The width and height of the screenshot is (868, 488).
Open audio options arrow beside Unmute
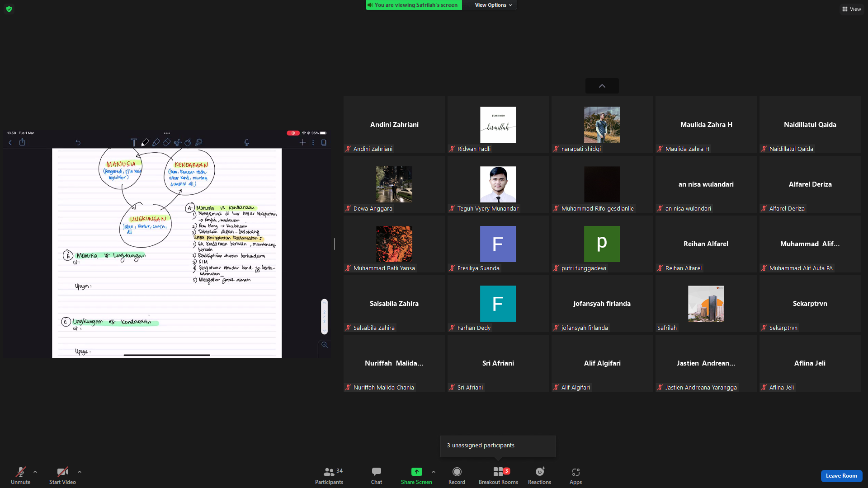click(x=35, y=472)
